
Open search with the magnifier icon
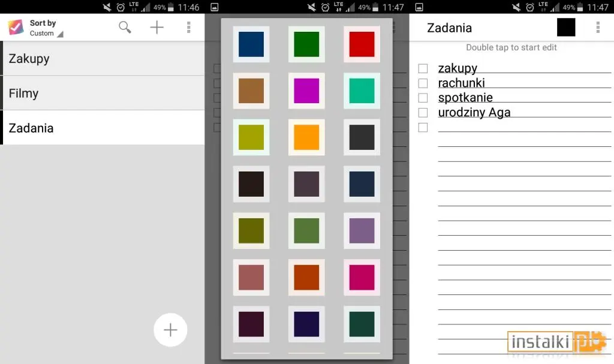pos(125,27)
